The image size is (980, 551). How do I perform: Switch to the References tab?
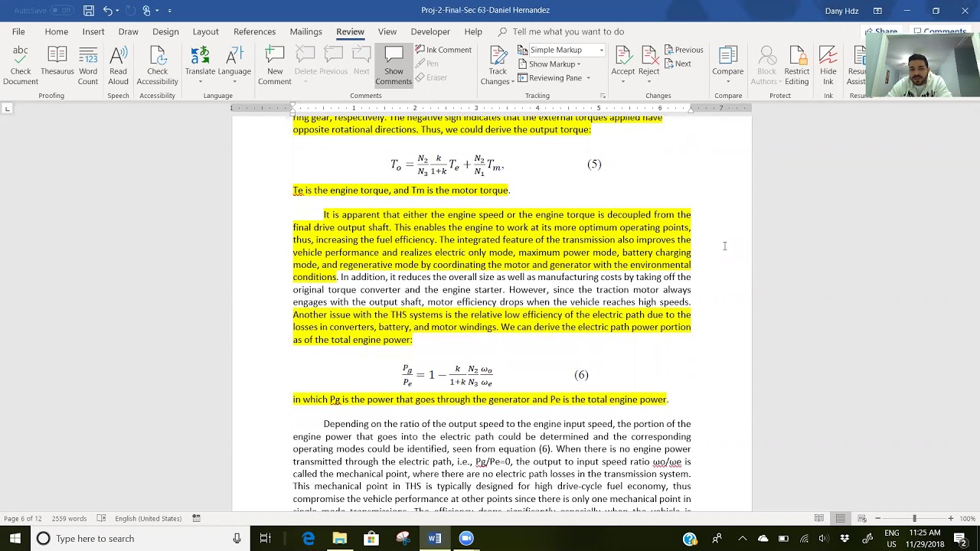point(254,31)
